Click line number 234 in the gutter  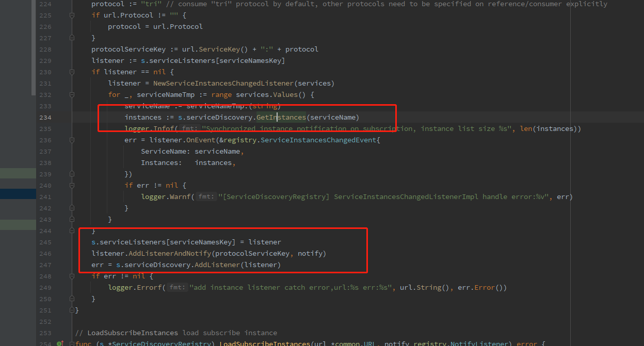coord(45,118)
